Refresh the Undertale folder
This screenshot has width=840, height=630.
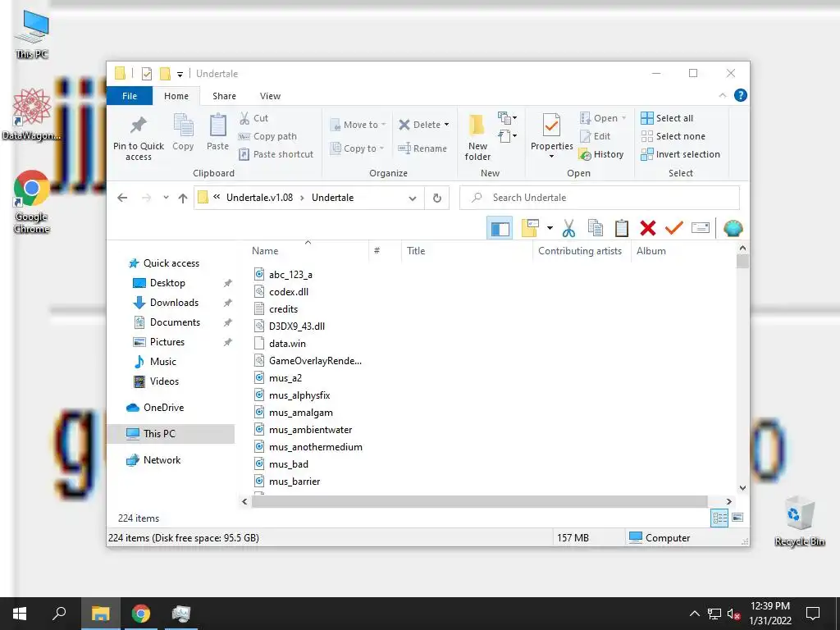pos(437,199)
